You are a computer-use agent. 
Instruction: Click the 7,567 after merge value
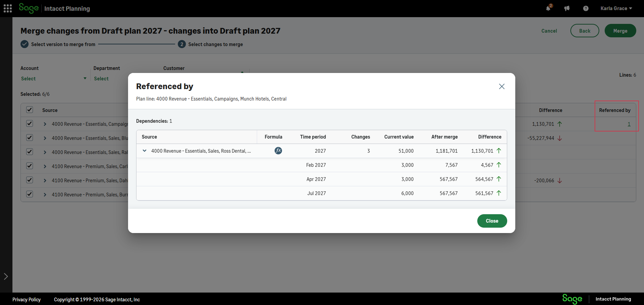pos(451,165)
